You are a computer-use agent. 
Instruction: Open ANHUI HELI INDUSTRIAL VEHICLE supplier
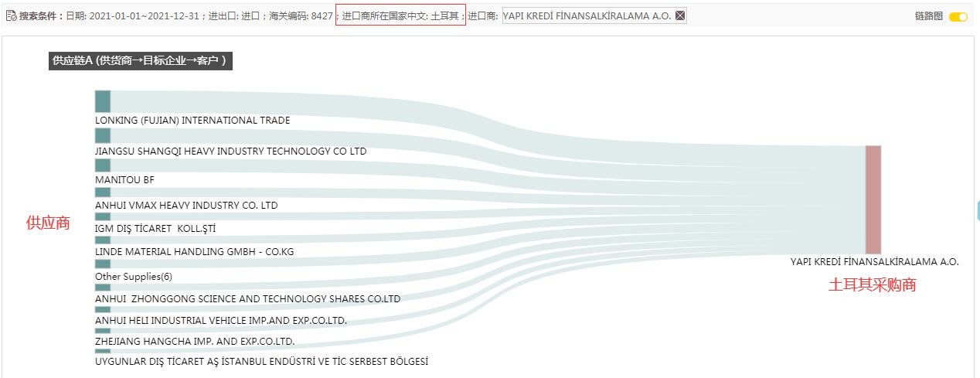(x=221, y=321)
